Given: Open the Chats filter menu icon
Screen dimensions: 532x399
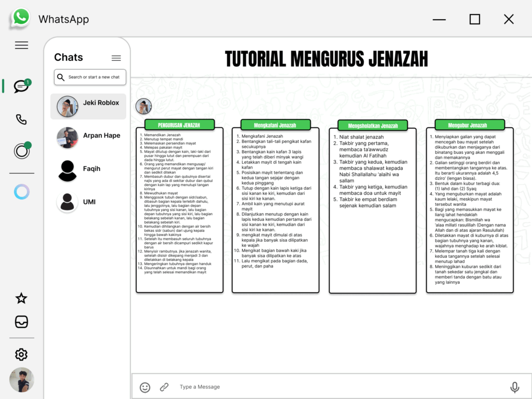Looking at the screenshot, I should coord(116,58).
